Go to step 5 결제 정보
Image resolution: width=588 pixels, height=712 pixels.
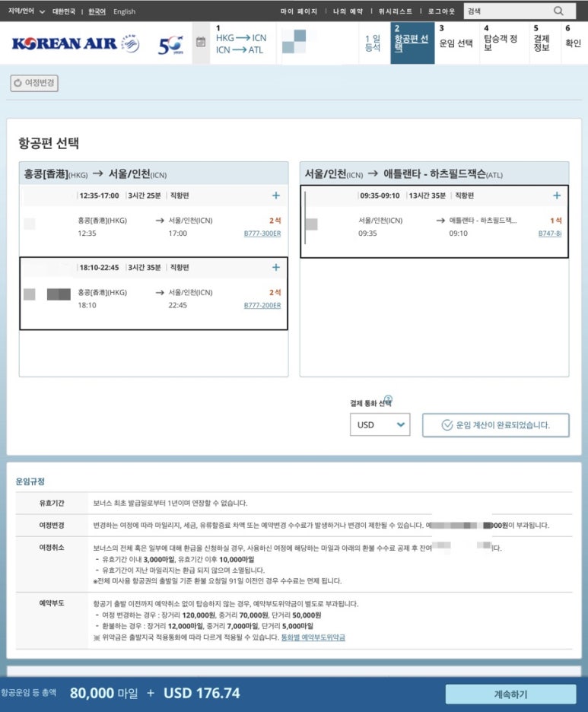543,43
